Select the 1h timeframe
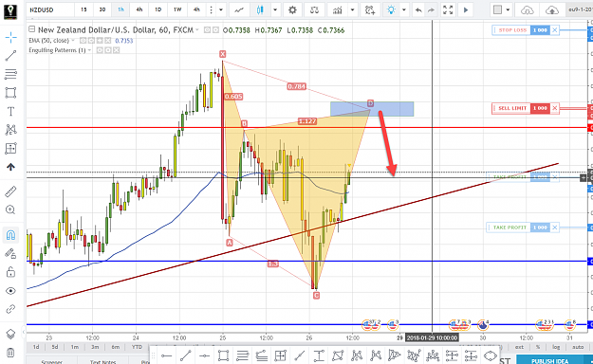The width and height of the screenshot is (593, 364). (120, 9)
